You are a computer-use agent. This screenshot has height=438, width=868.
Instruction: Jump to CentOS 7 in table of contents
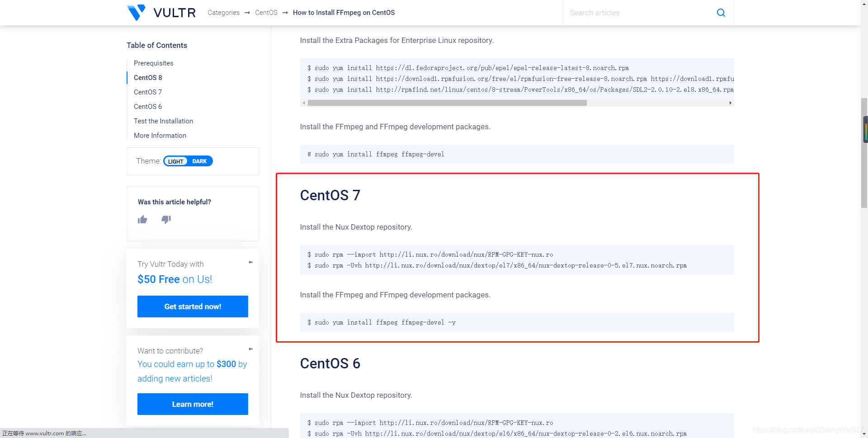(x=148, y=92)
